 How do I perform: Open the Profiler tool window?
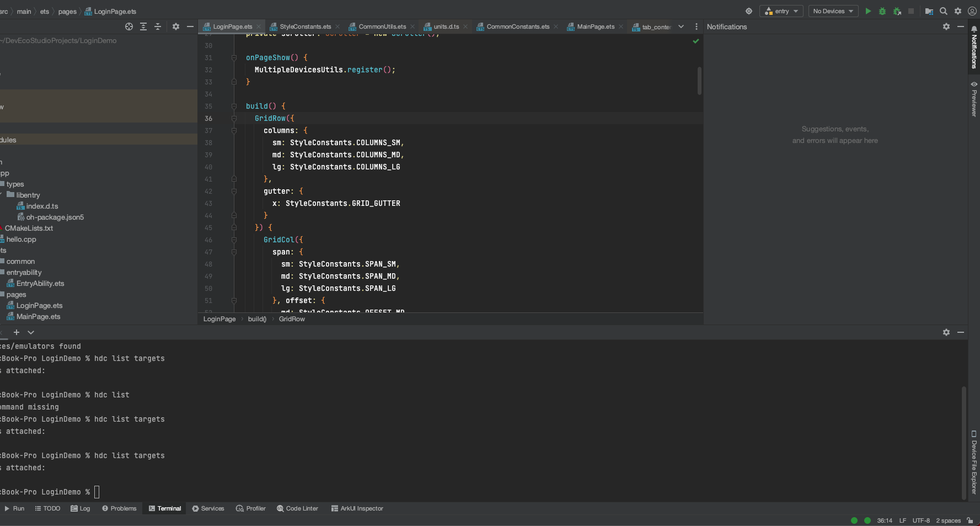point(251,508)
